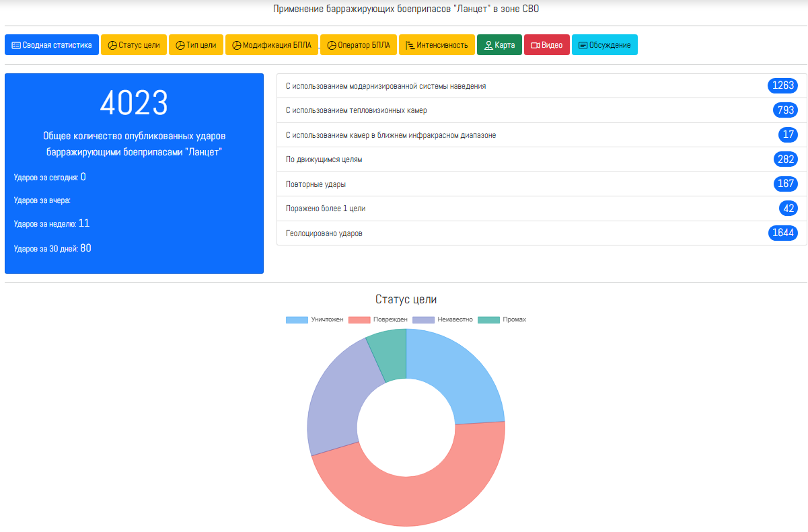Click the camera icon on Видео button
Viewport: 808px width, 532px height.
(x=535, y=45)
